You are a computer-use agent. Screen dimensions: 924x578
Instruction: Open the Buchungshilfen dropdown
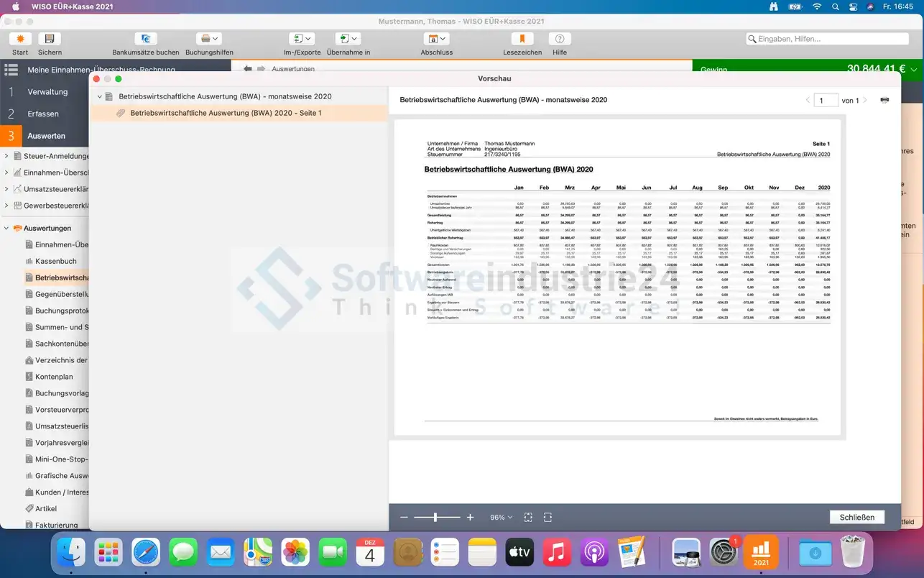(209, 39)
